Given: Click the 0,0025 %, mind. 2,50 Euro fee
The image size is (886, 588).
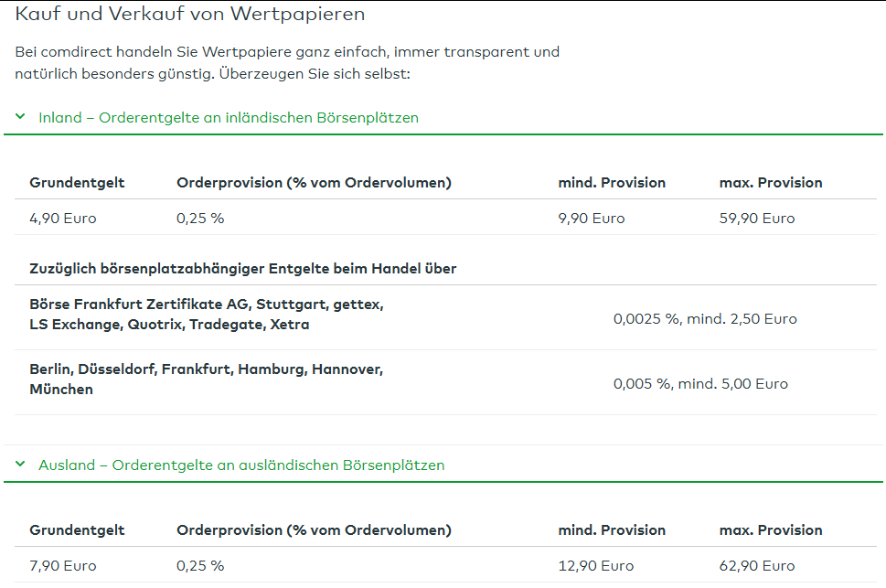Looking at the screenshot, I should [x=705, y=319].
